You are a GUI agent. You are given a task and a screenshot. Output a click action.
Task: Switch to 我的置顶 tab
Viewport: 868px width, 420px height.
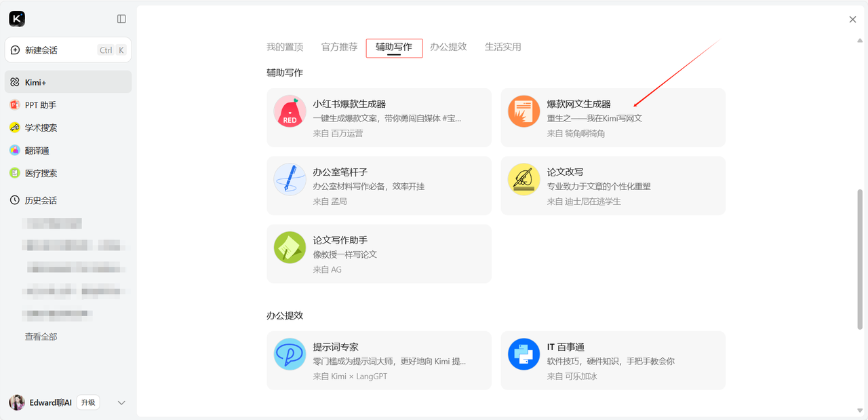pos(285,47)
